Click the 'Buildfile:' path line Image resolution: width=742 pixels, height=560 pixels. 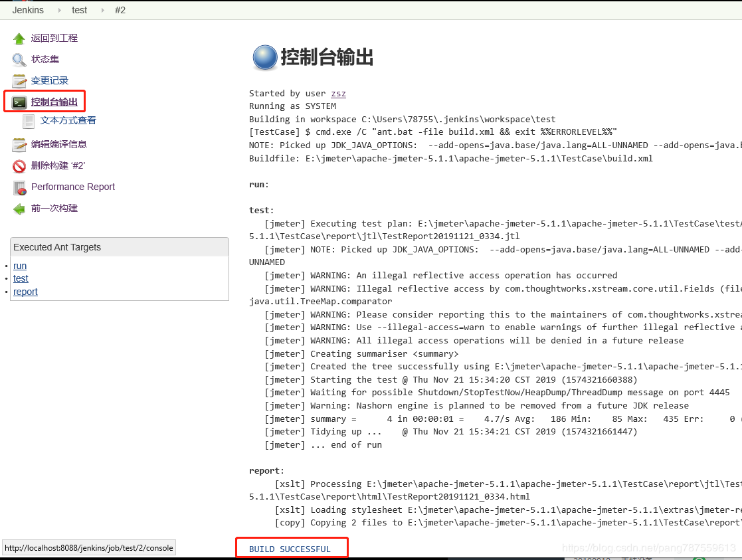click(x=451, y=158)
